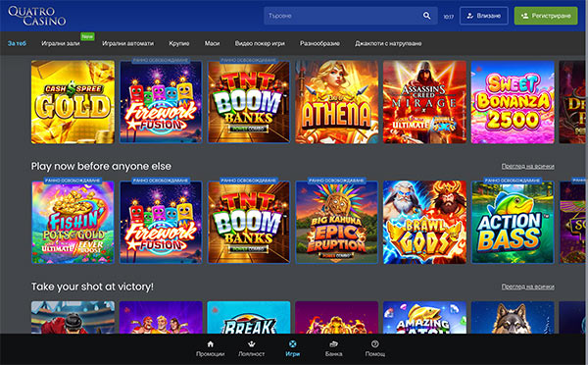This screenshot has height=365, width=588.
Task: Open the Amazing Catch game tile
Action: 424,317
